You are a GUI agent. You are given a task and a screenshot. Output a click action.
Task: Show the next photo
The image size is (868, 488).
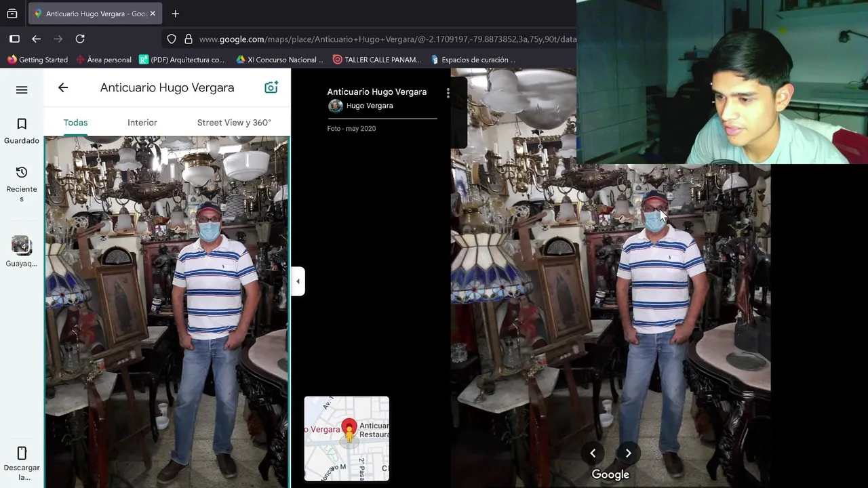628,453
